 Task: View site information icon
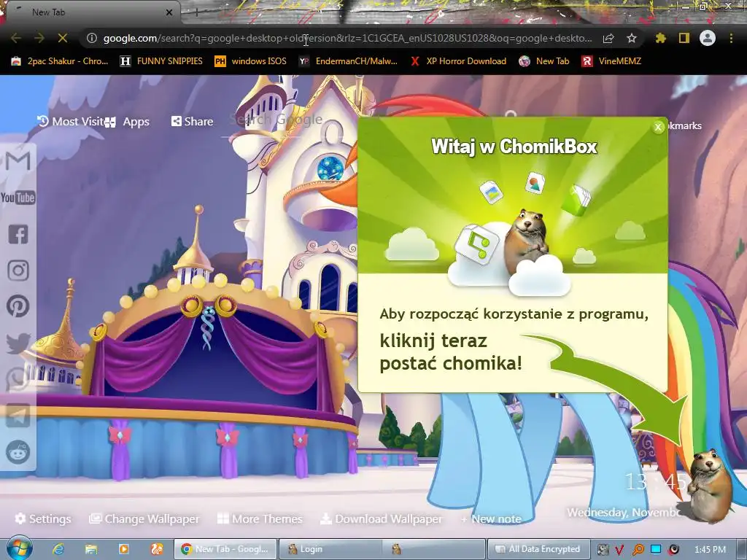coord(92,38)
